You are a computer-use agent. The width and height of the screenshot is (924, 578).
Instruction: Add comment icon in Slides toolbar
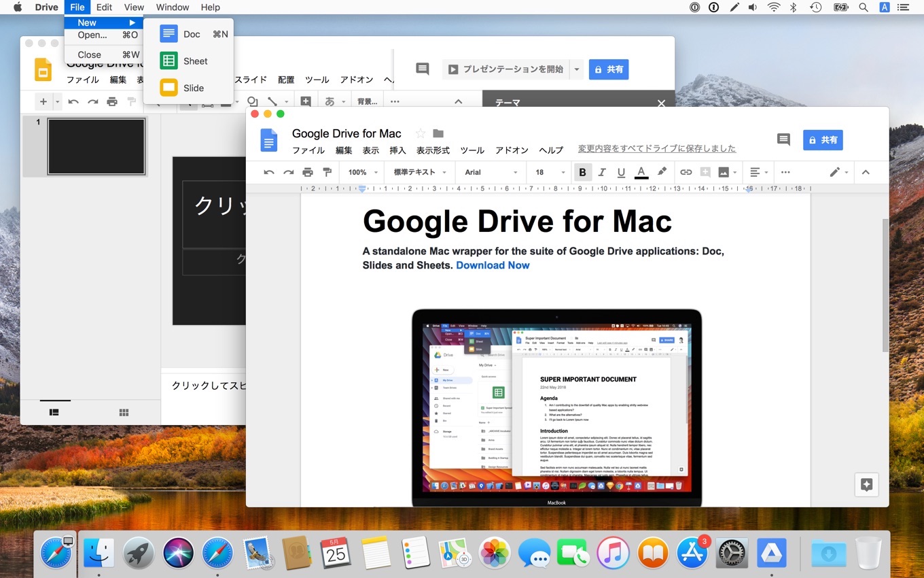(306, 102)
